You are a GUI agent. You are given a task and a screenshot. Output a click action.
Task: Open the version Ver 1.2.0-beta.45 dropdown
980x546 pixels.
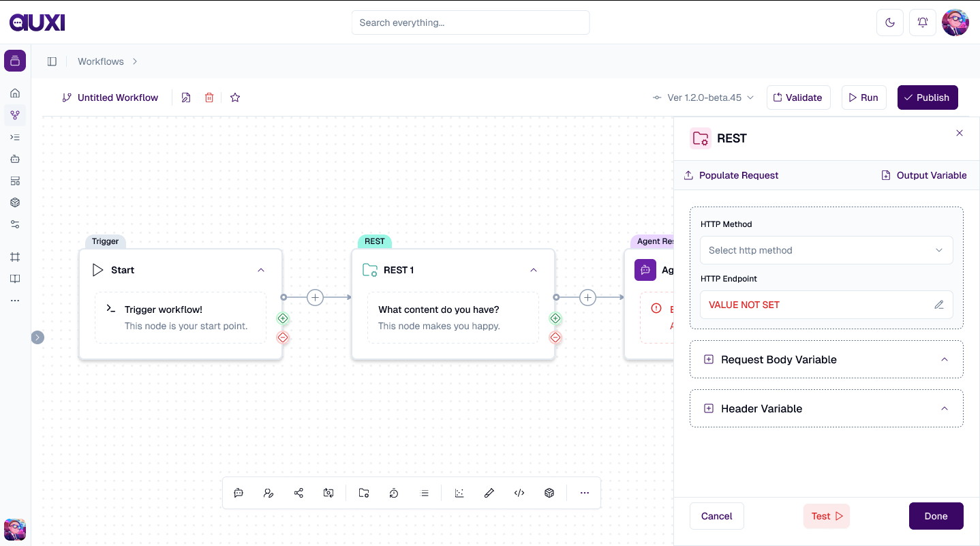703,97
